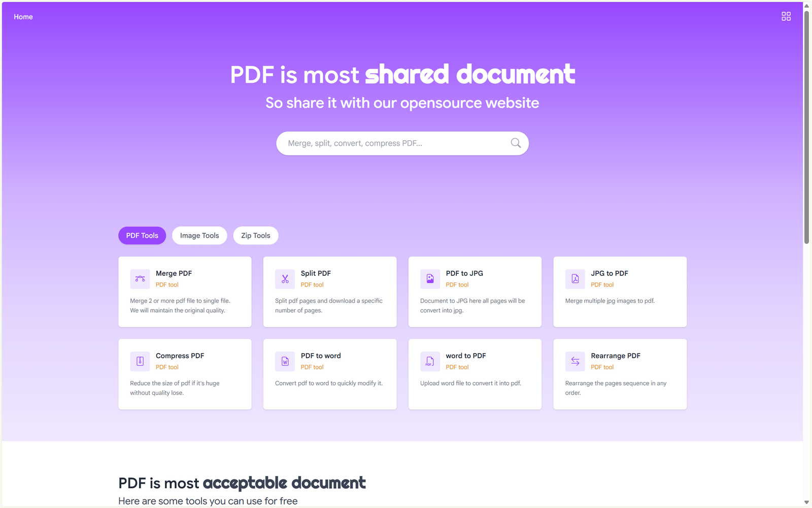
Task: Click the Rearrange PDF arrows icon
Action: tap(575, 361)
